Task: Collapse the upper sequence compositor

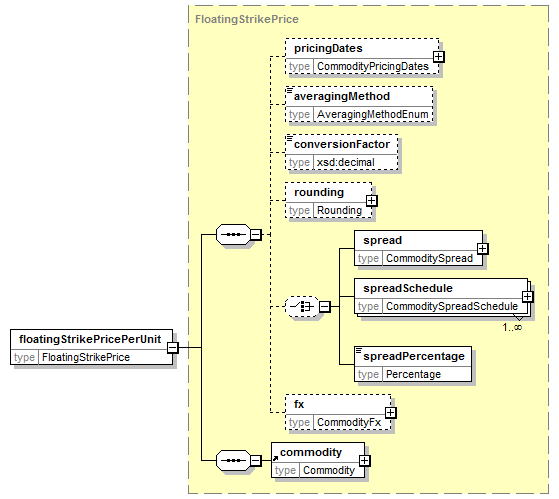Action: tap(256, 235)
